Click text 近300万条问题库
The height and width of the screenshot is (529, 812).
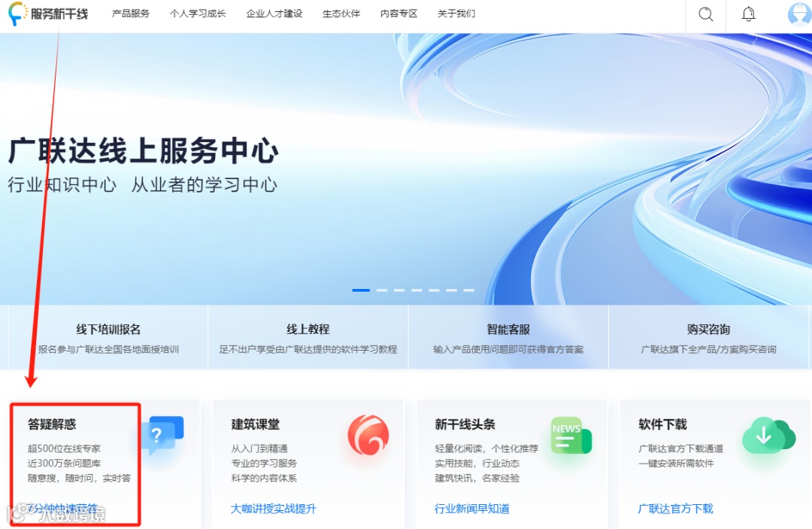[64, 464]
